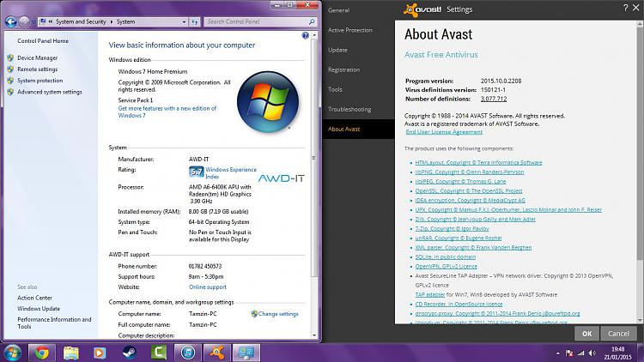This screenshot has width=644, height=362.
Task: Open the volume speaker tray icon
Action: point(592,353)
